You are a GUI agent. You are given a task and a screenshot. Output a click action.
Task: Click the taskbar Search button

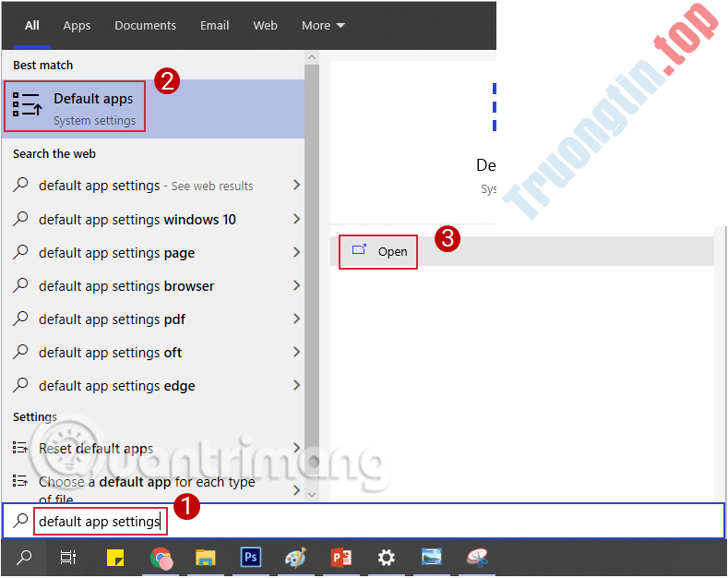[24, 558]
